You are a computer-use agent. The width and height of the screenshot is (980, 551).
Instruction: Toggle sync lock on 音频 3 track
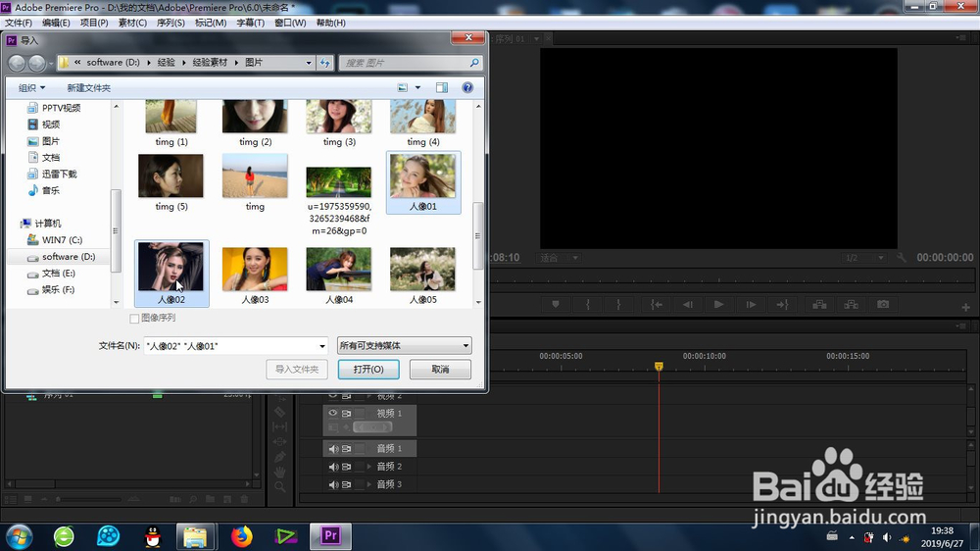(x=346, y=484)
